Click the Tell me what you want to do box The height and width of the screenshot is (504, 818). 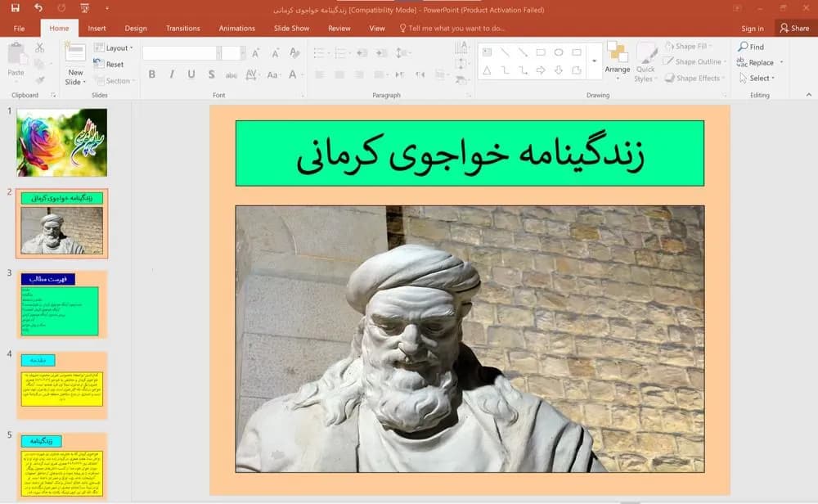pyautogui.click(x=452, y=28)
